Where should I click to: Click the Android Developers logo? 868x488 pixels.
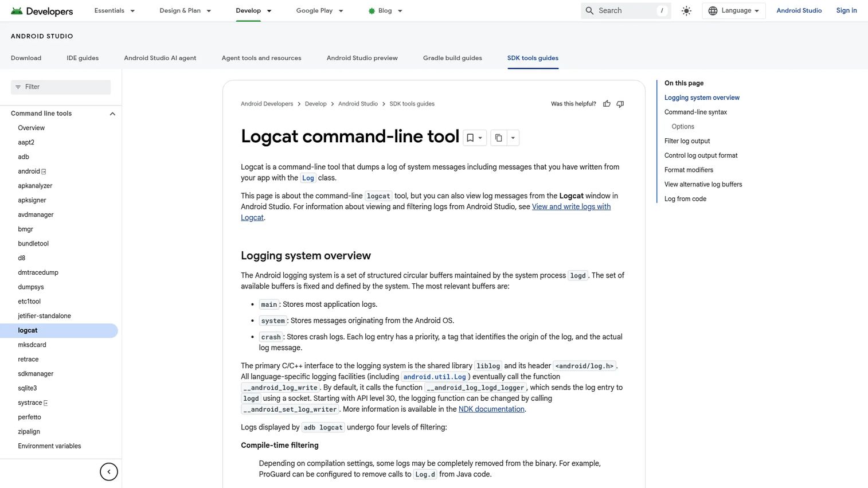point(42,11)
